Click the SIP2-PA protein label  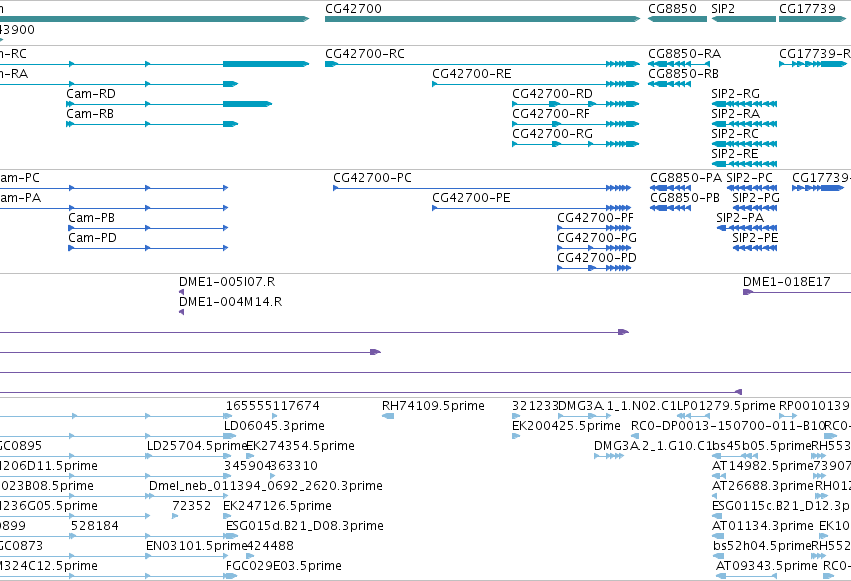[x=740, y=218]
